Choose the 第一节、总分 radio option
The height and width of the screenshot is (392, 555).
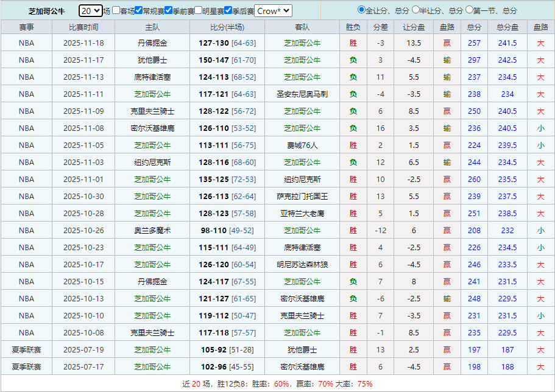[469, 10]
